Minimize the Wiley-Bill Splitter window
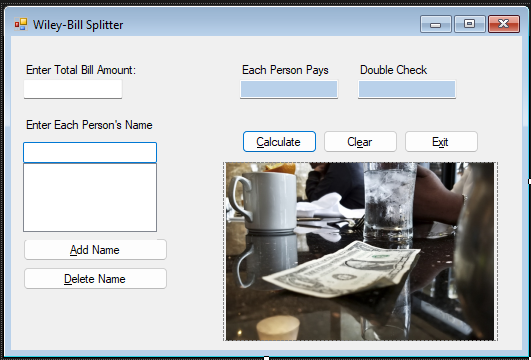This screenshot has height=360, width=531. coord(436,24)
